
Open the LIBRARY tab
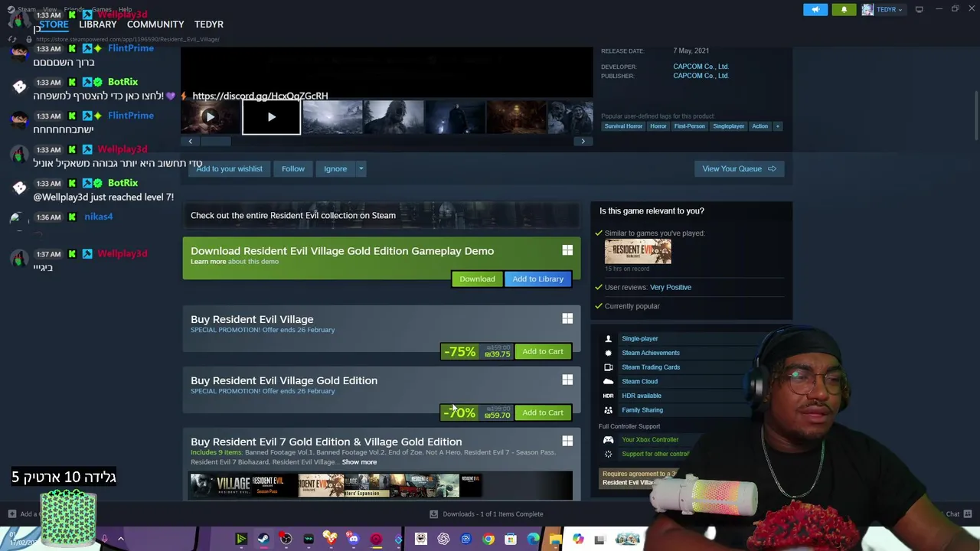pos(97,24)
